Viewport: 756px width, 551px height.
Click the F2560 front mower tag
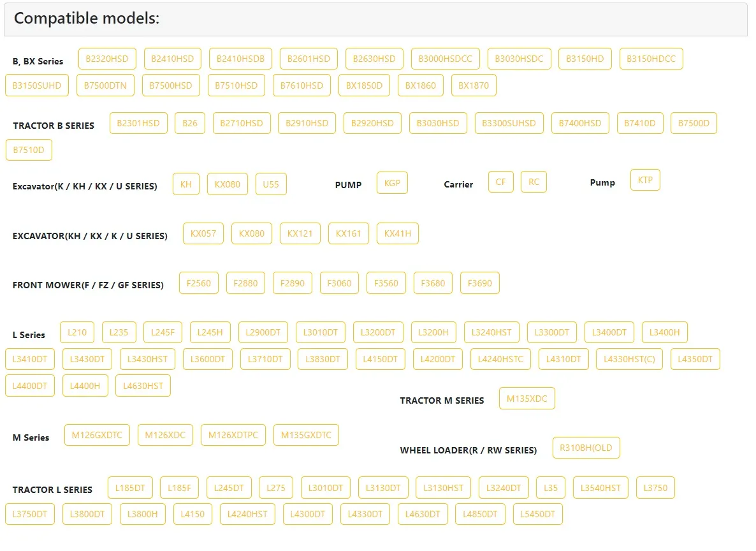click(x=199, y=283)
